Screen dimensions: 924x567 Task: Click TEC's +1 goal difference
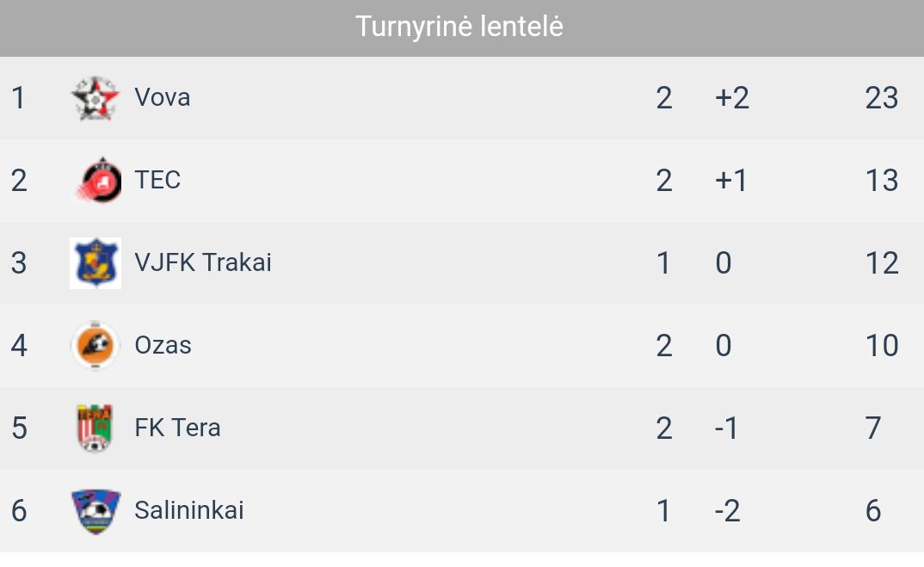(x=731, y=181)
